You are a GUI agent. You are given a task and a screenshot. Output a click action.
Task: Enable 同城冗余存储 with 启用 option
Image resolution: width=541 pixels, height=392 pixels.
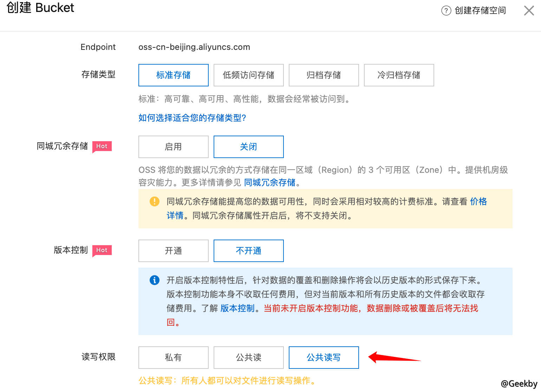point(174,147)
